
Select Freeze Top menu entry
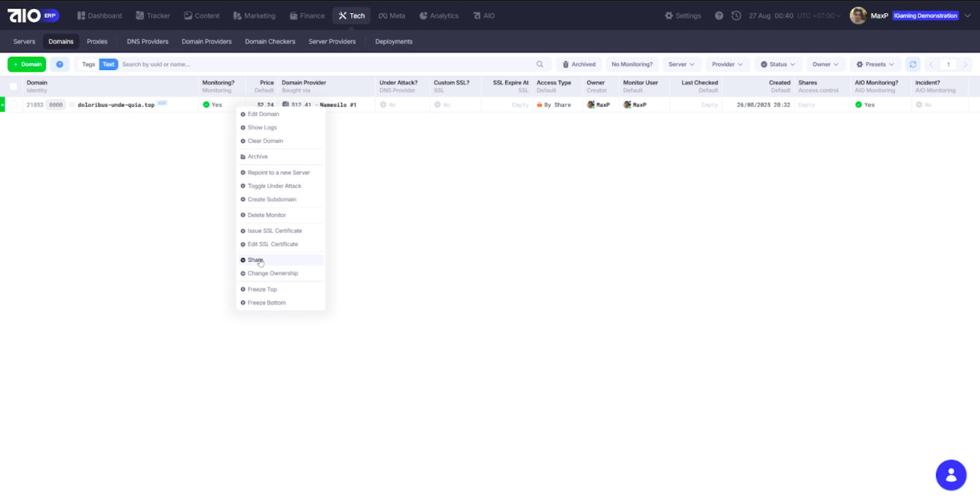click(x=281, y=290)
